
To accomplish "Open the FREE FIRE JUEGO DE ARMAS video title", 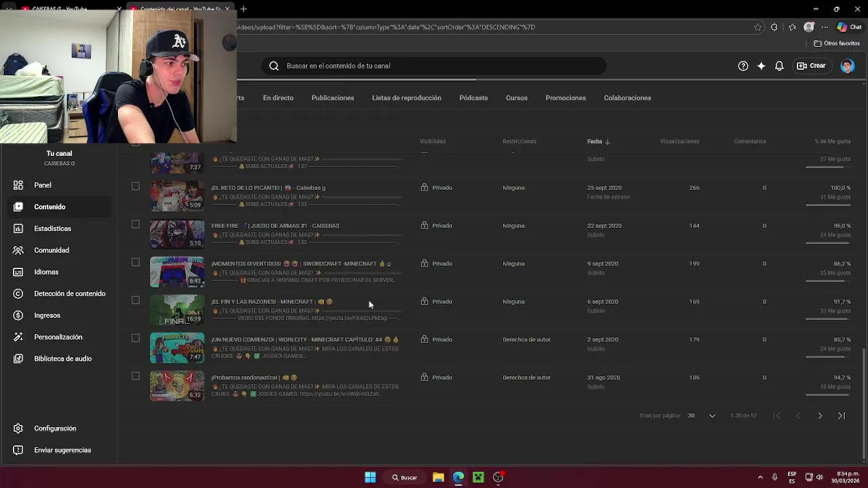I will tap(275, 226).
